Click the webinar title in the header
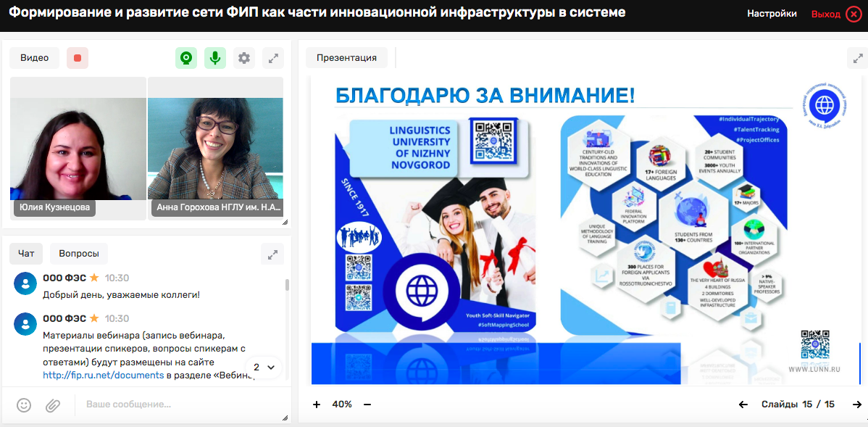The image size is (868, 427). [317, 13]
